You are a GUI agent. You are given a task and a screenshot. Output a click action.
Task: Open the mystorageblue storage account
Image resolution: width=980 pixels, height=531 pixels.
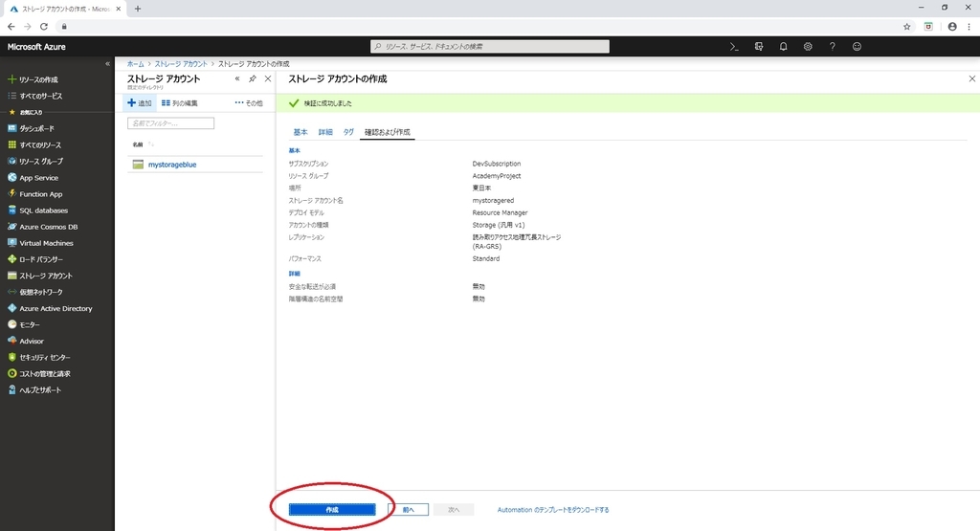tap(172, 165)
